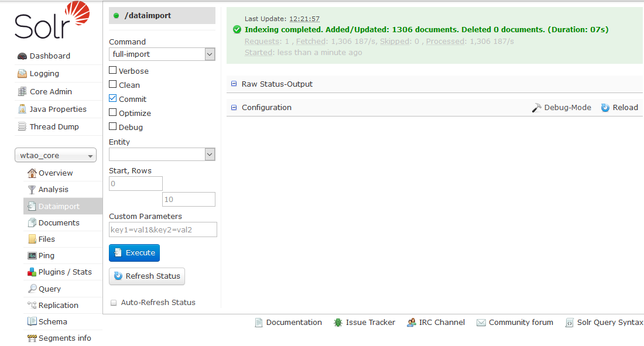Click the Segments info icon

click(32, 338)
